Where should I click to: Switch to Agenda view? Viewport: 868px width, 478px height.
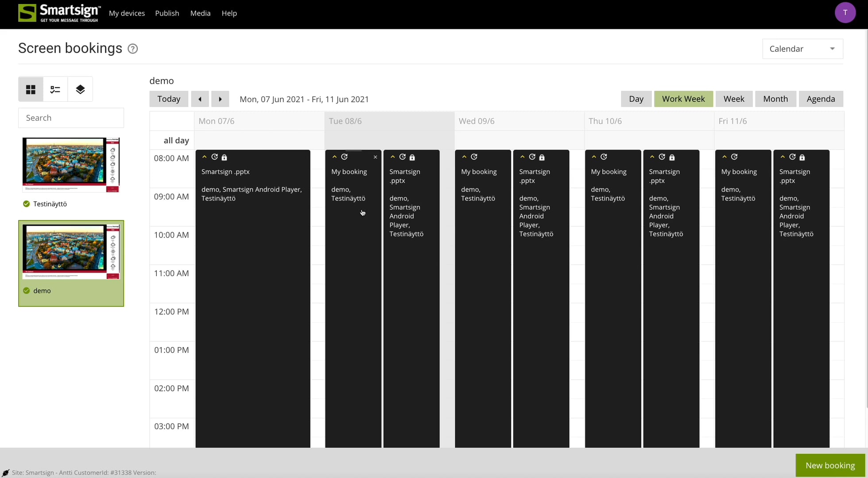click(821, 99)
